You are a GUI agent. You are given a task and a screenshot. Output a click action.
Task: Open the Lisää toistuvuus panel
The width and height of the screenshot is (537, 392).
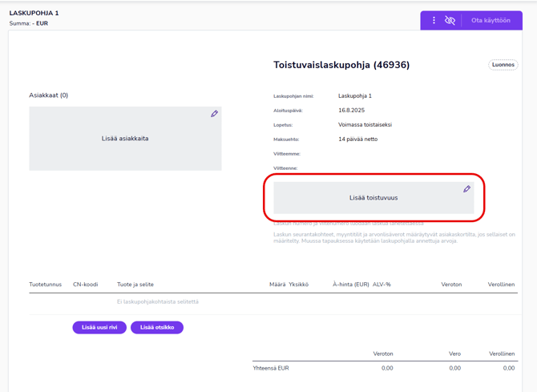click(373, 198)
